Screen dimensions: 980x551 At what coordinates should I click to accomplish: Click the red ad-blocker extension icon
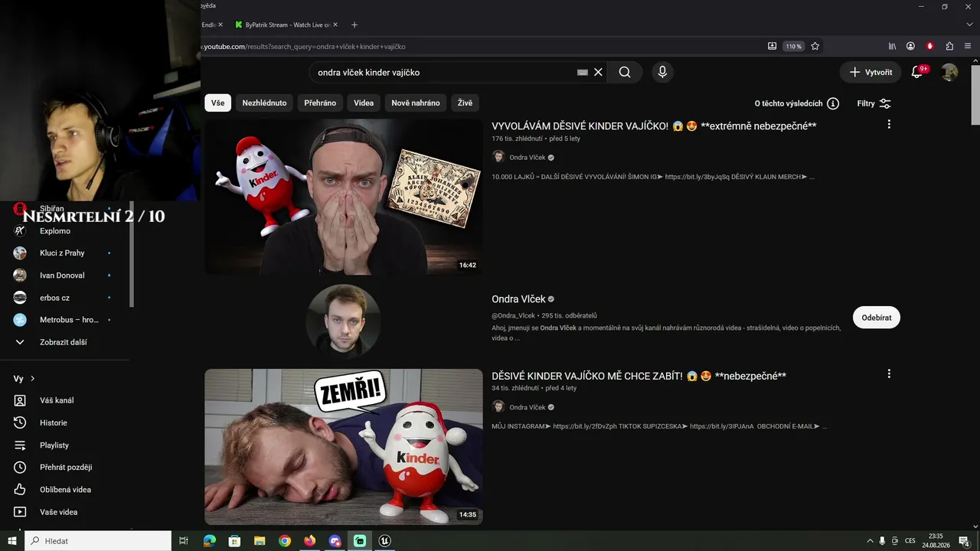click(x=930, y=46)
